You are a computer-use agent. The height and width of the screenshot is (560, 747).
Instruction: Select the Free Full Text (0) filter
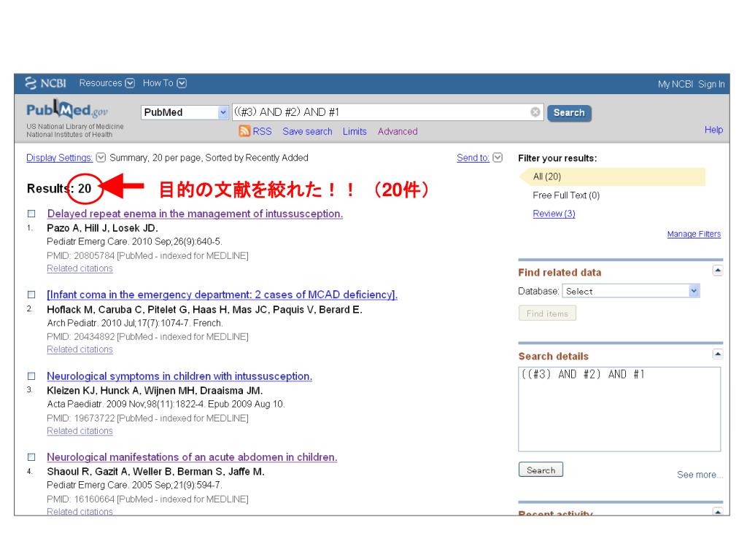(566, 195)
